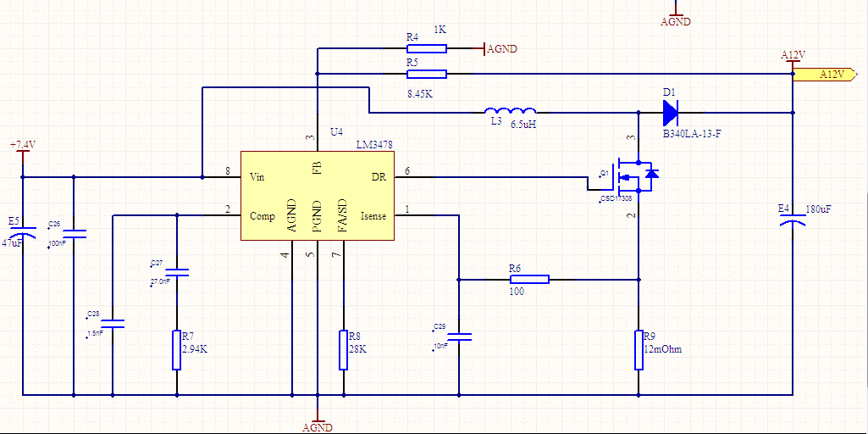Select the CSD17308 part label

pyautogui.click(x=616, y=198)
